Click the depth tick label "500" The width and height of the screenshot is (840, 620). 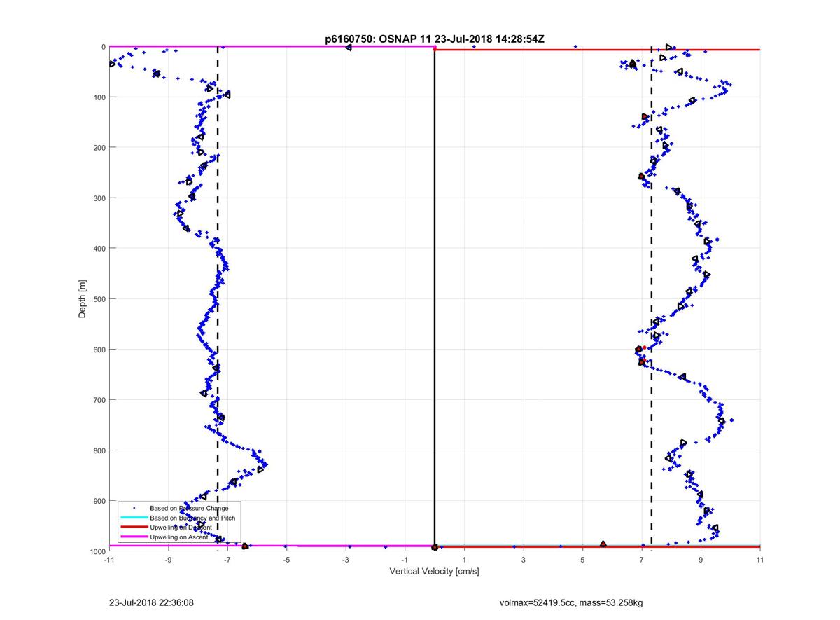(99, 299)
